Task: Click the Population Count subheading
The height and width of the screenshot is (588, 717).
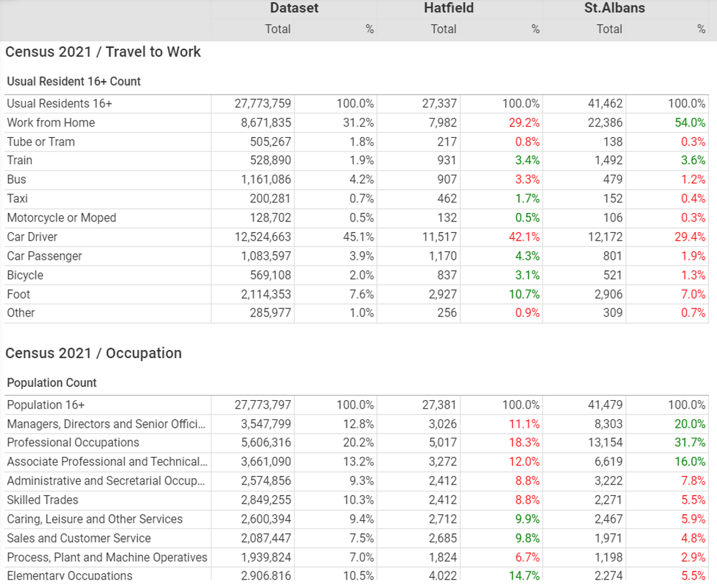Action: point(51,383)
